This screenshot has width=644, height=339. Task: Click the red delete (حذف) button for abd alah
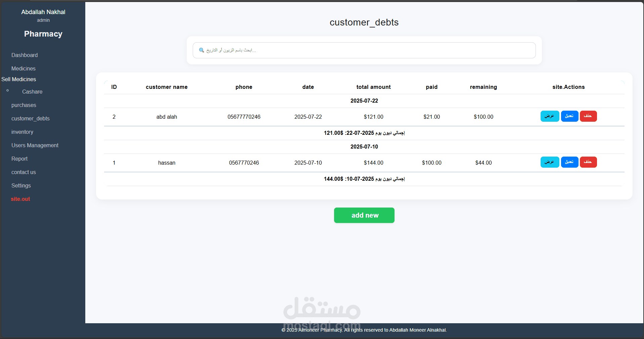588,116
